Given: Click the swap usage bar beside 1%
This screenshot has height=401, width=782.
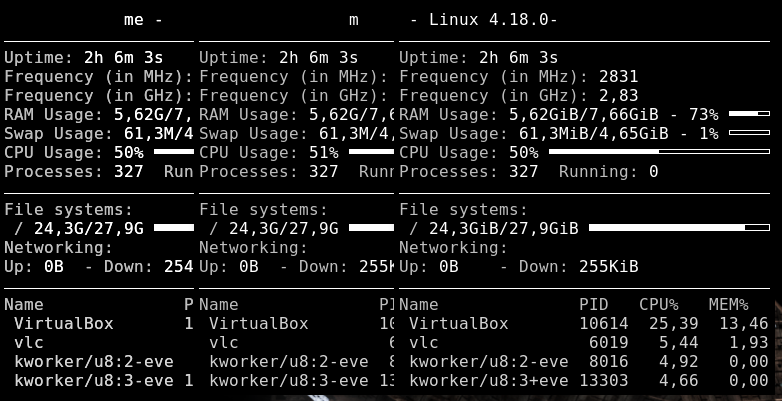Looking at the screenshot, I should click(x=749, y=133).
